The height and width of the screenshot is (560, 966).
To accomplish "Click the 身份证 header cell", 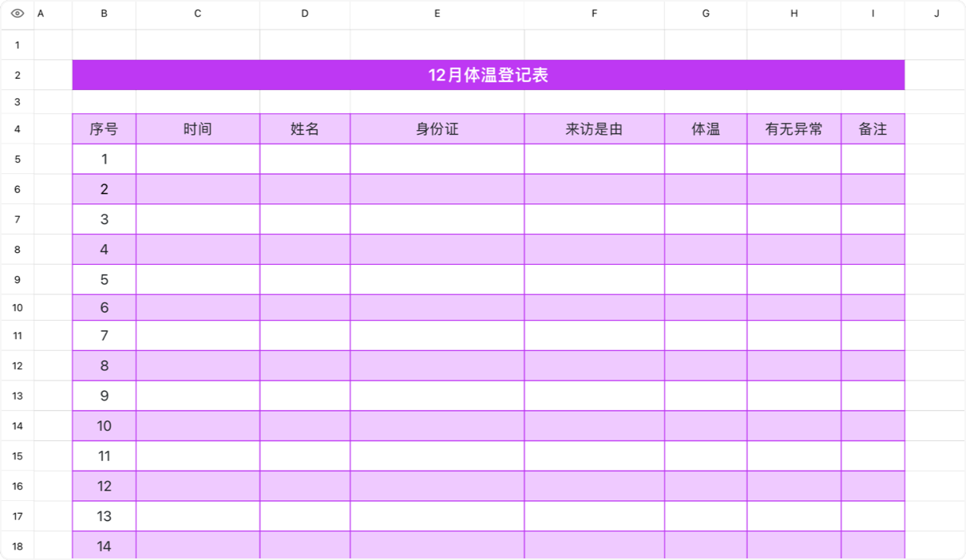I will point(437,129).
